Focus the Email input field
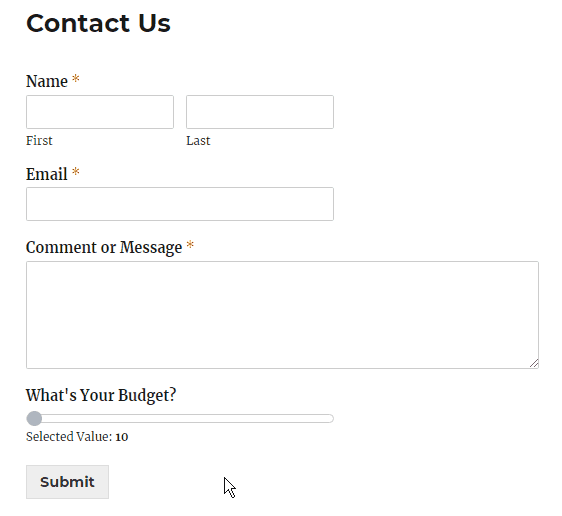 180,204
